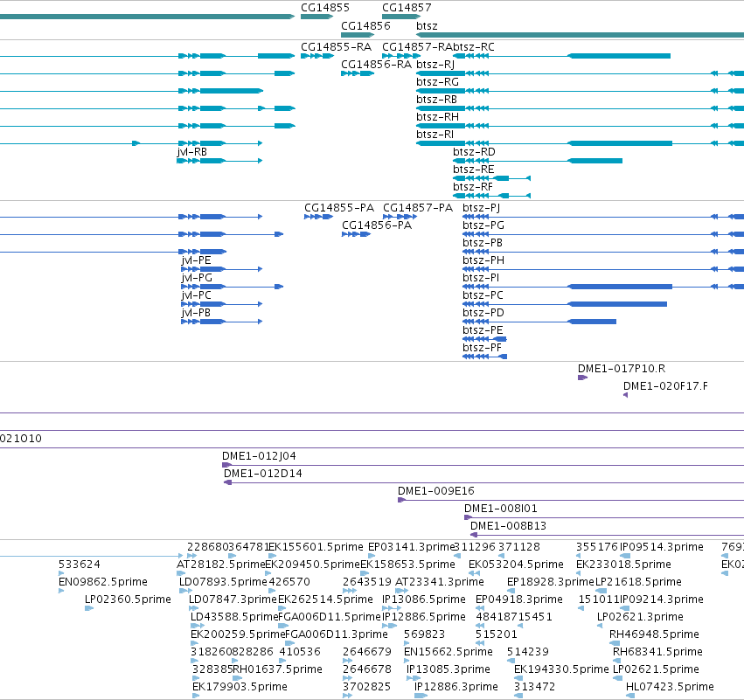Viewport: 744px width, 700px height.
Task: Select the jvl-RB transcript label
Action: point(191,152)
